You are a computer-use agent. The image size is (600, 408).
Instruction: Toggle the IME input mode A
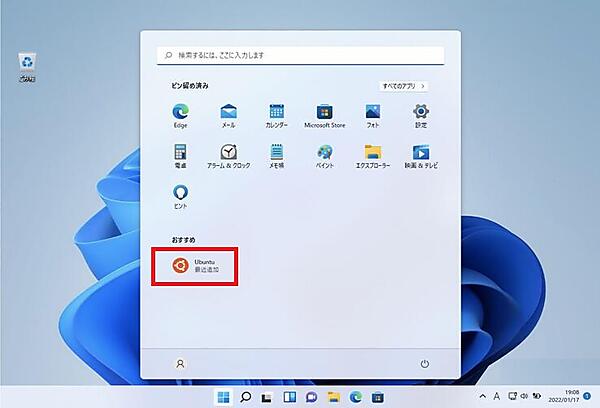(496, 397)
